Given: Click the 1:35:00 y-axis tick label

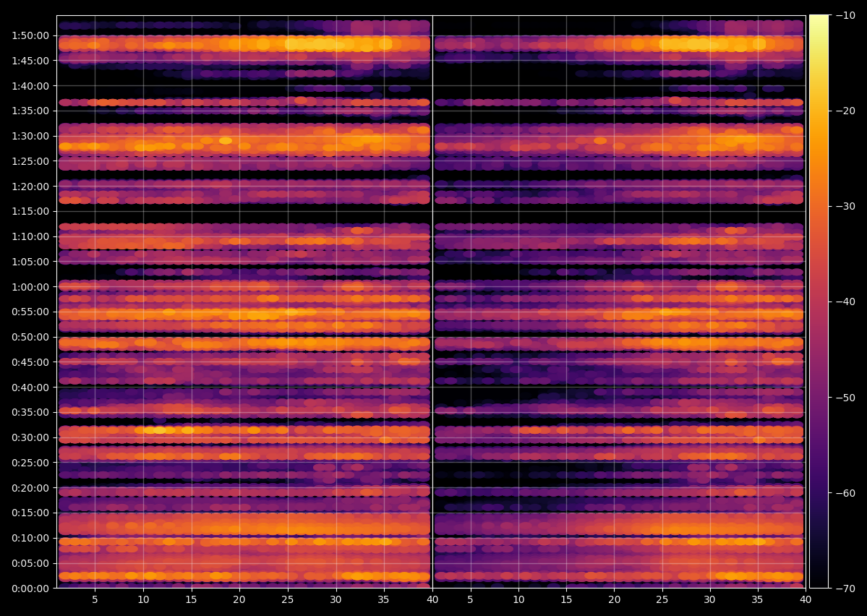Looking at the screenshot, I should click(30, 111).
